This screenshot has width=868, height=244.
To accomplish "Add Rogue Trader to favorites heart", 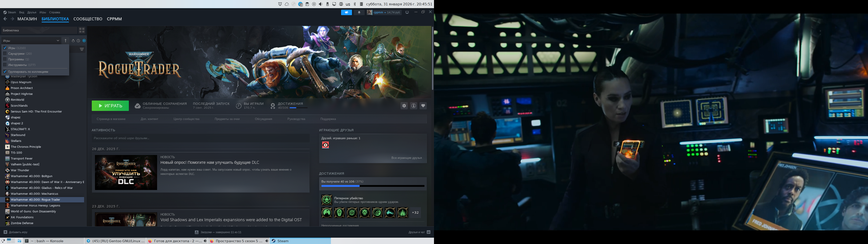I will [423, 106].
